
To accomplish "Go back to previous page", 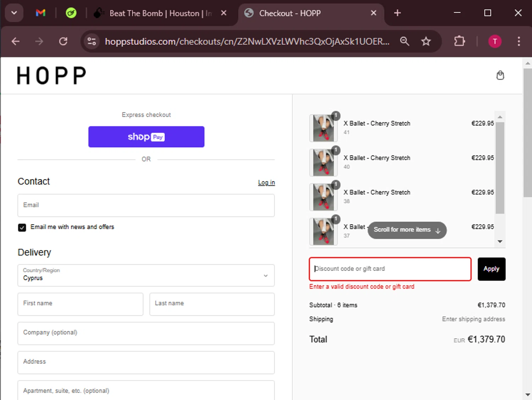I will click(16, 41).
